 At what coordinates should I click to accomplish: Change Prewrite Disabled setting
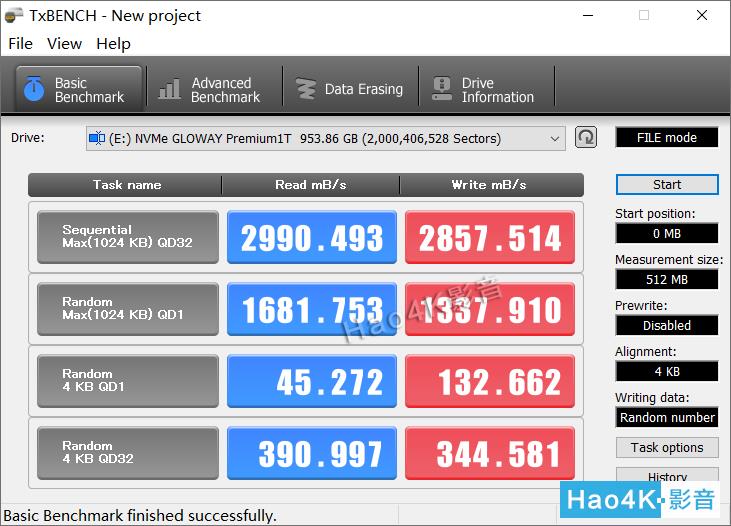pos(667,325)
